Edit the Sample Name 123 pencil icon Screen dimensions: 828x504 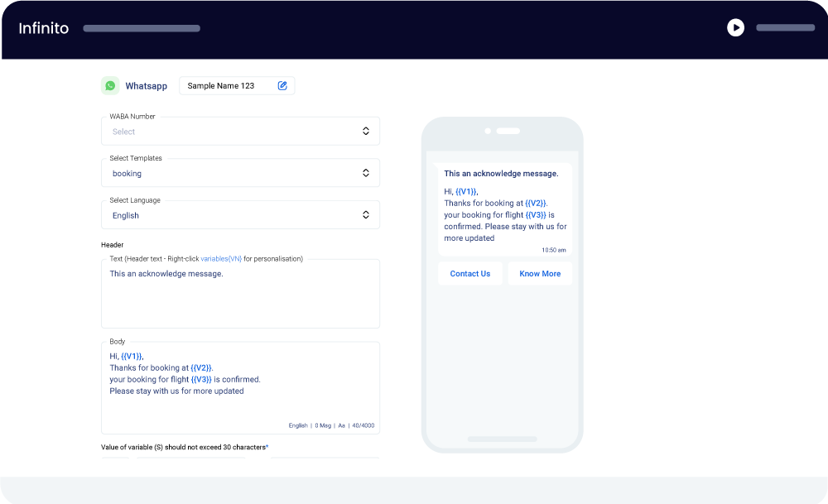pyautogui.click(x=282, y=85)
